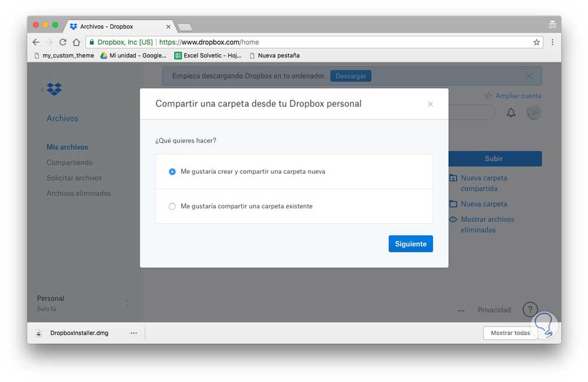588x382 pixels.
Task: Click the Subir upload button
Action: 495,159
